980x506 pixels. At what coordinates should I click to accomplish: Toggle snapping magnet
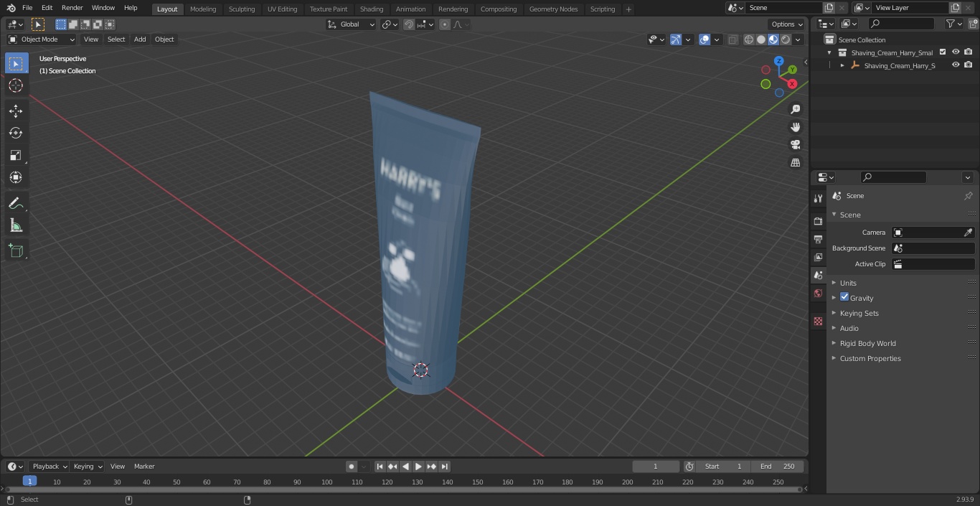point(409,24)
